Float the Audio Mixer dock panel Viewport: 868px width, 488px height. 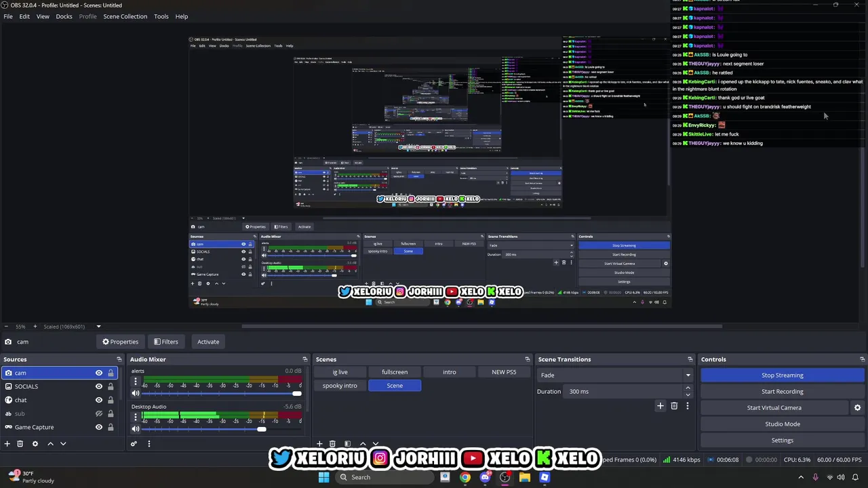pyautogui.click(x=305, y=359)
